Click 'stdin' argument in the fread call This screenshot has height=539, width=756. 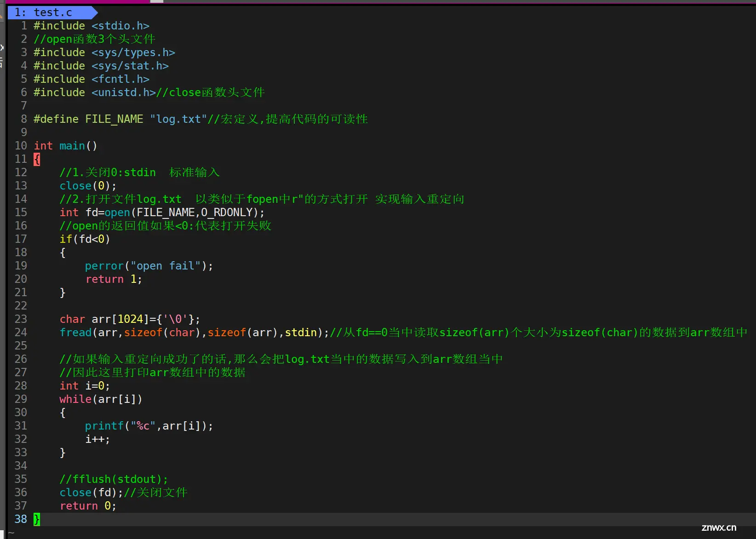[301, 333]
